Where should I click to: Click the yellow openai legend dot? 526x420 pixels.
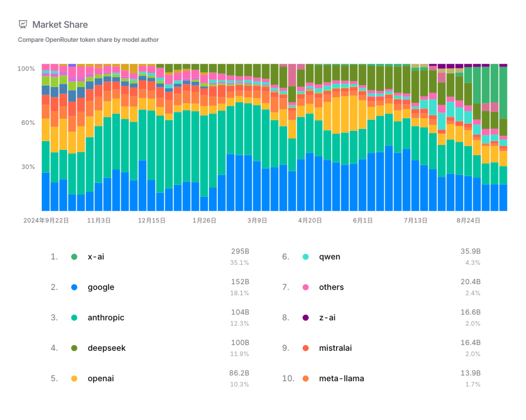tap(75, 379)
